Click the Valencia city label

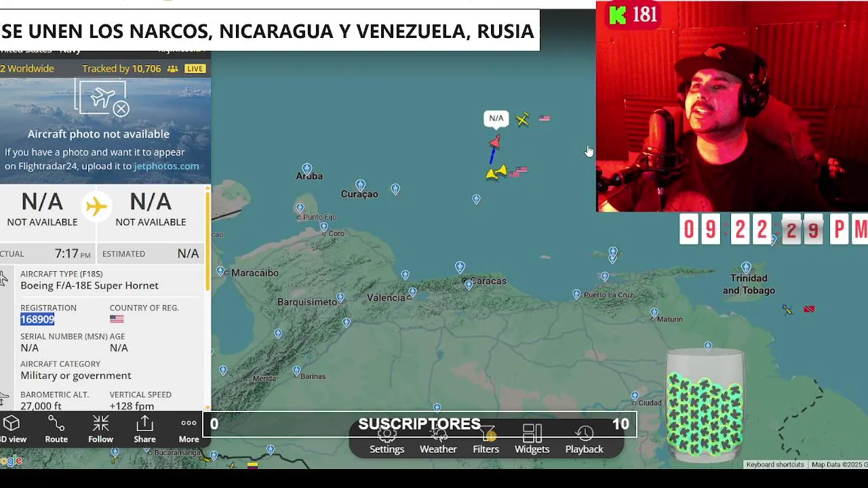pos(386,298)
